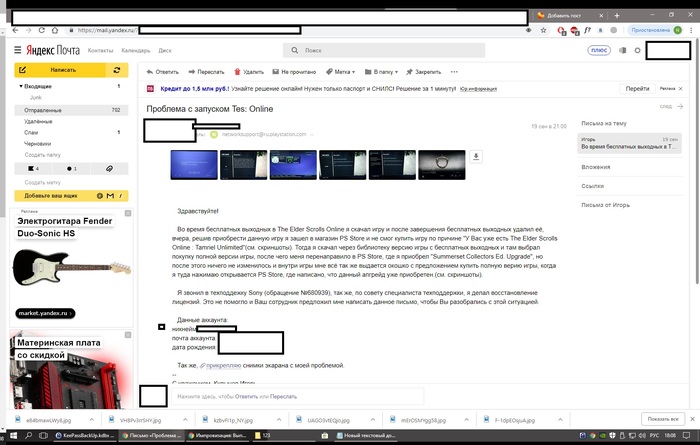The image size is (700, 445).
Task: Click Показать все downloads button
Action: [663, 420]
